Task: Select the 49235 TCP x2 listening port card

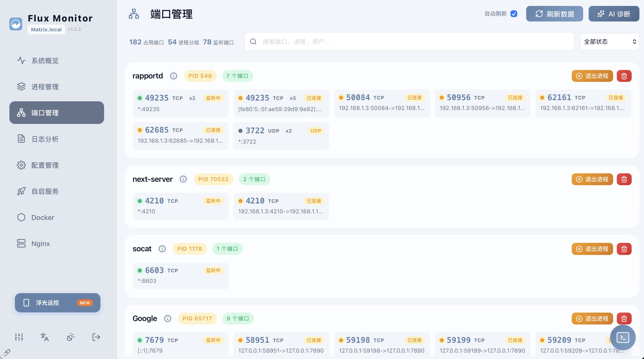Action: coord(181,103)
